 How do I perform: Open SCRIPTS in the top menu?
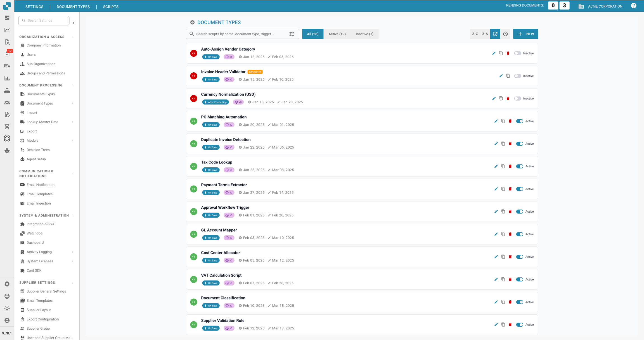[x=111, y=6]
